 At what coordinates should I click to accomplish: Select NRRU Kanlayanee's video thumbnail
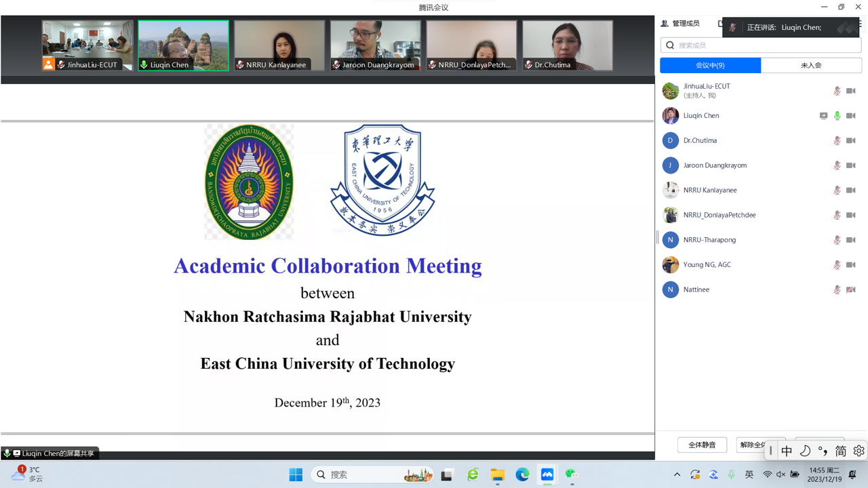(279, 45)
